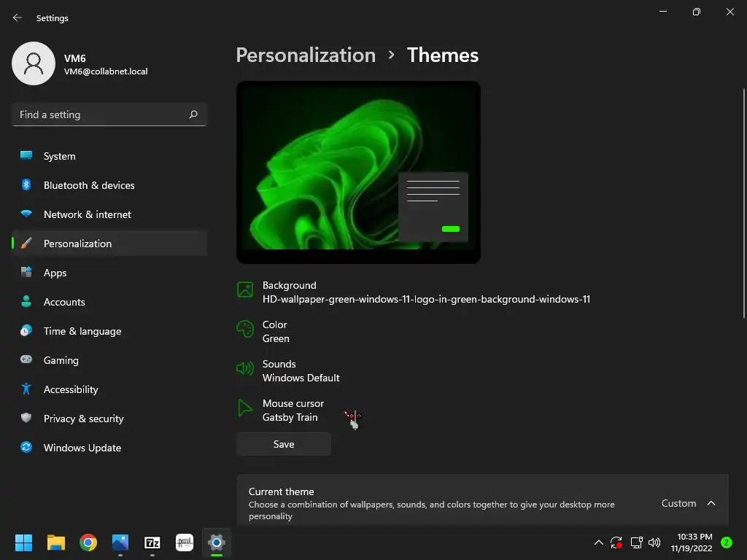Open the network tray icon
Viewport: 747px width, 560px height.
click(x=636, y=542)
